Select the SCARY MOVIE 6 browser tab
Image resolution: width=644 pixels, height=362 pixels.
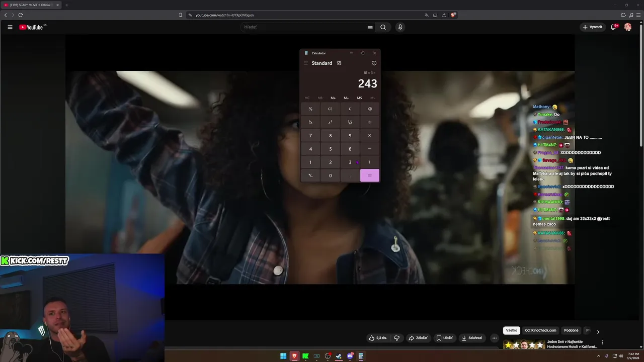pyautogui.click(x=31, y=5)
